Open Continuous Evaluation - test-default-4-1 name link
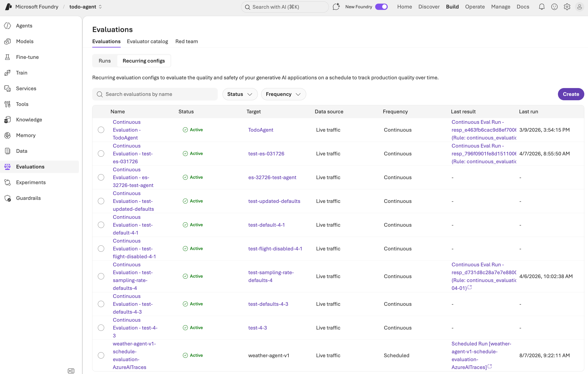Viewport: 588px width, 374px height. click(133, 225)
